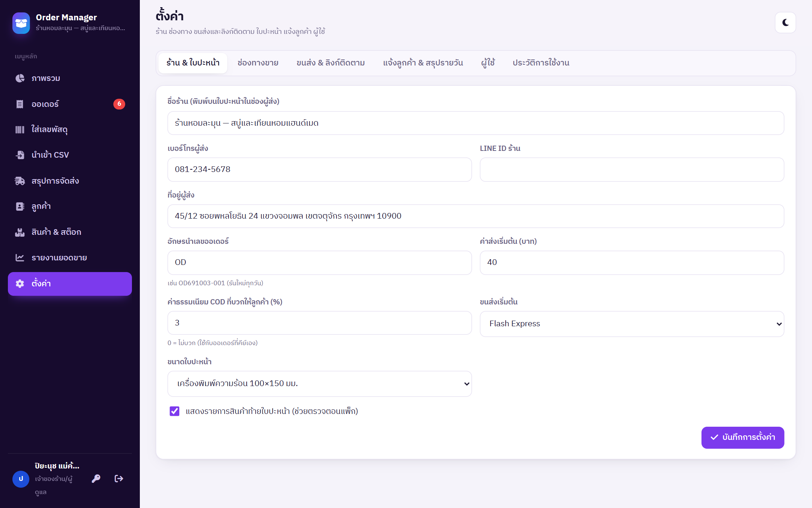Click the ชื่อร้าน shop name field
Screen dimensions: 812x508
pos(476,123)
